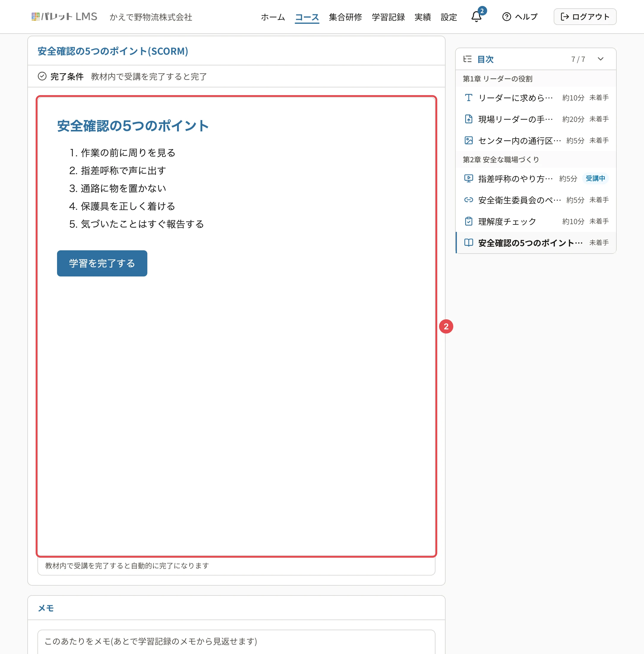Click the check-circle icon beside 完了条件

[42, 76]
